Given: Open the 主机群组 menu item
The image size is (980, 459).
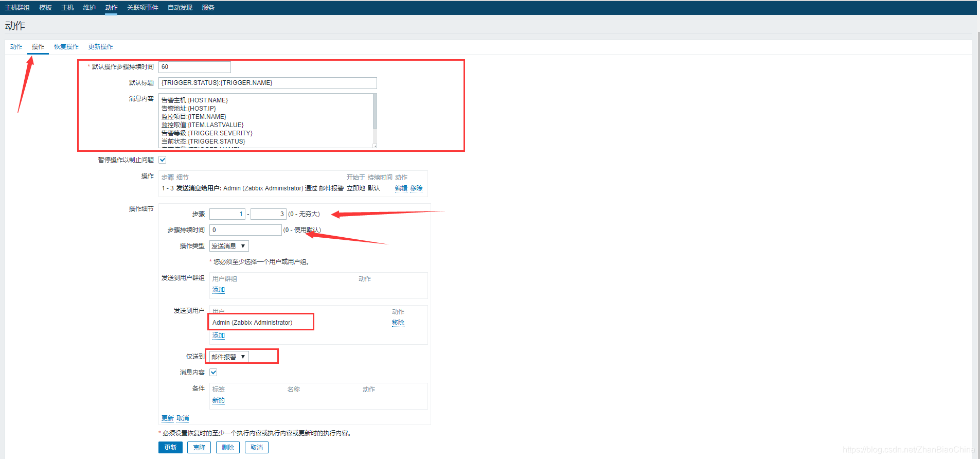Looking at the screenshot, I should (x=17, y=8).
